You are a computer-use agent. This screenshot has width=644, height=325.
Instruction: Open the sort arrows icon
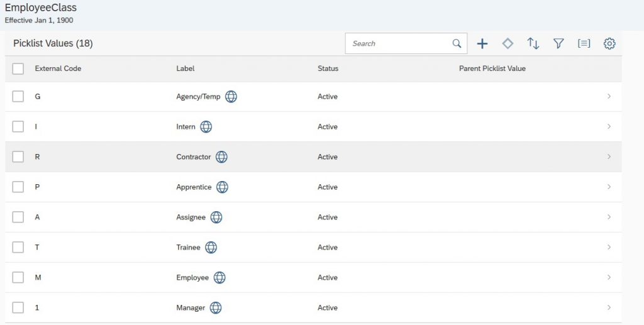click(x=533, y=43)
